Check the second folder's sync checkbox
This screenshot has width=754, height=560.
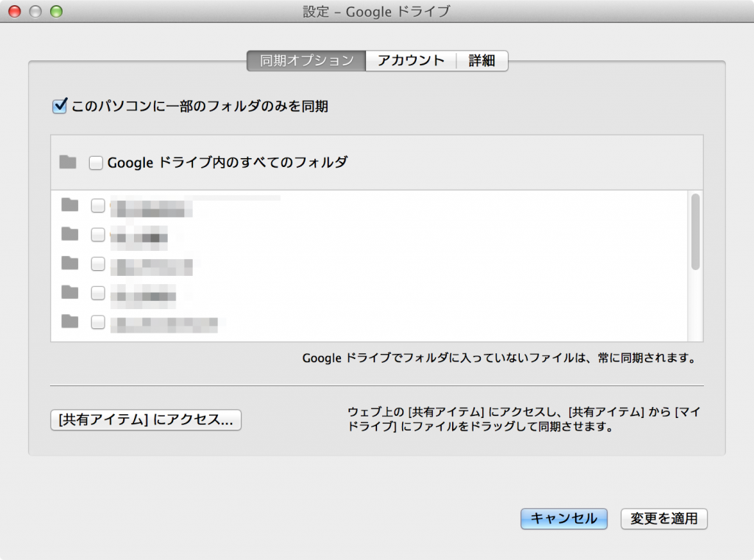pyautogui.click(x=98, y=235)
